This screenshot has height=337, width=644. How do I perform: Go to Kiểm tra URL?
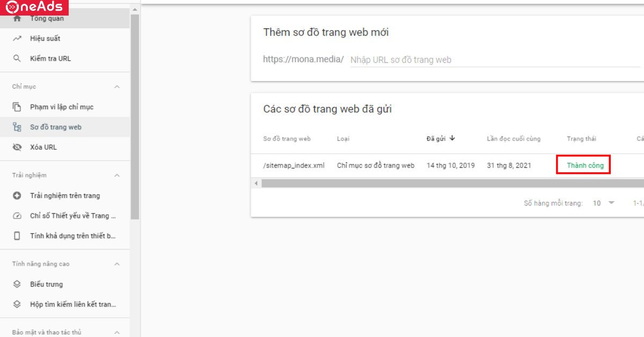point(65,58)
